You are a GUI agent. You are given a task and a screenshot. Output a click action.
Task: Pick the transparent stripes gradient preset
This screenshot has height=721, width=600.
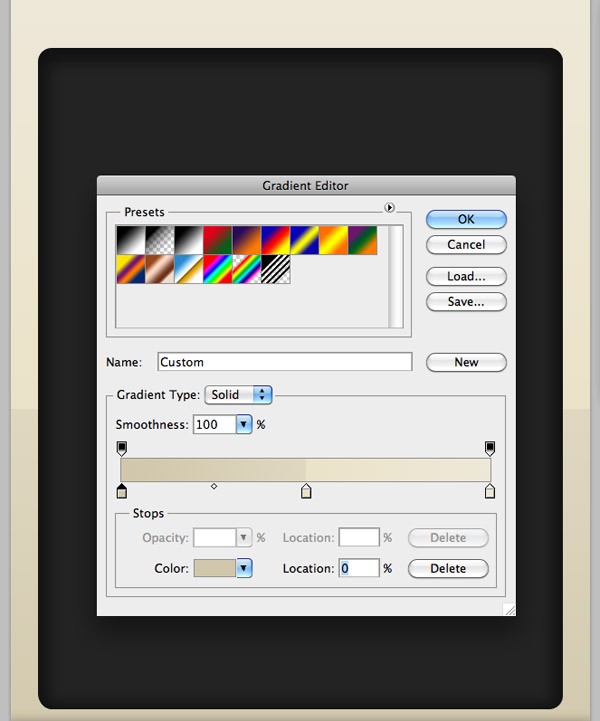(276, 269)
